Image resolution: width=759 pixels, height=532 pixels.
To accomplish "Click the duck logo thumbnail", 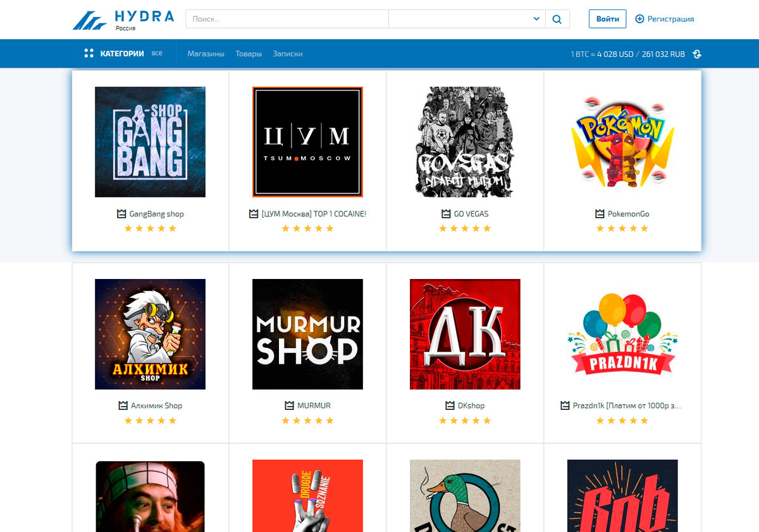I will click(465, 496).
